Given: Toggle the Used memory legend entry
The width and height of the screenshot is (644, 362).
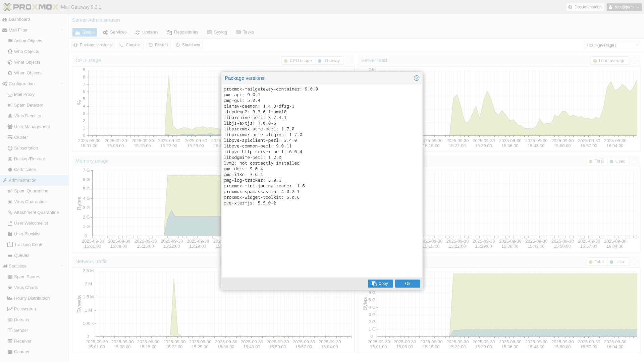Looking at the screenshot, I should click(x=618, y=161).
